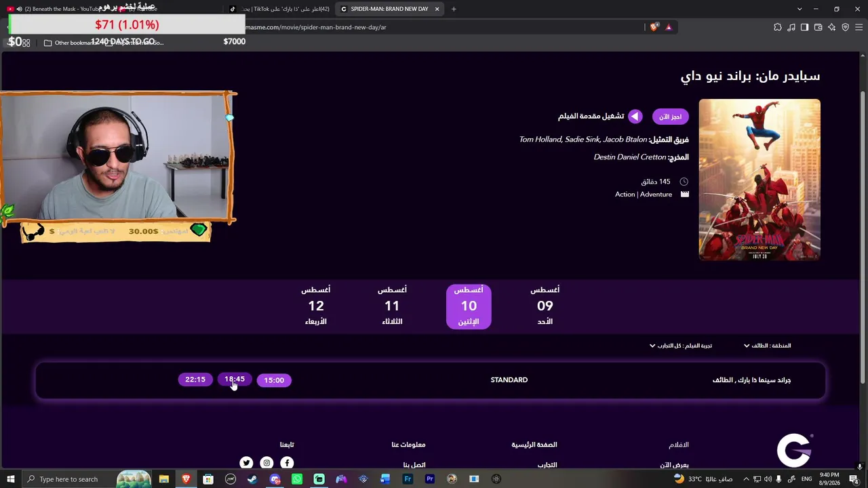Open the system clock and date
The width and height of the screenshot is (868, 488).
pos(829,479)
